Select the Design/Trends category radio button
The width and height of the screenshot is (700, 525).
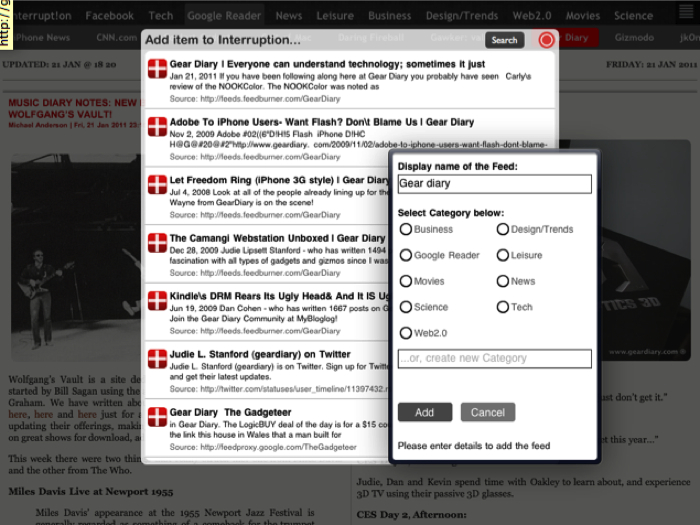coord(503,229)
